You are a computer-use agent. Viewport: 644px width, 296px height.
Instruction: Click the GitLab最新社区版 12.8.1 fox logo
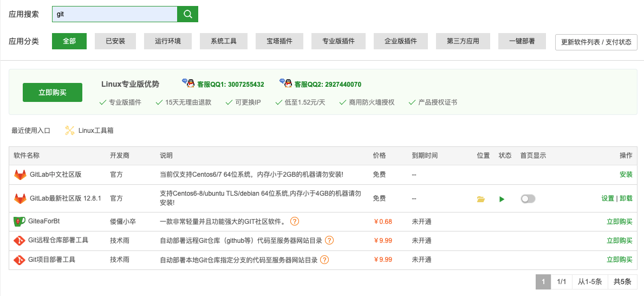point(20,198)
